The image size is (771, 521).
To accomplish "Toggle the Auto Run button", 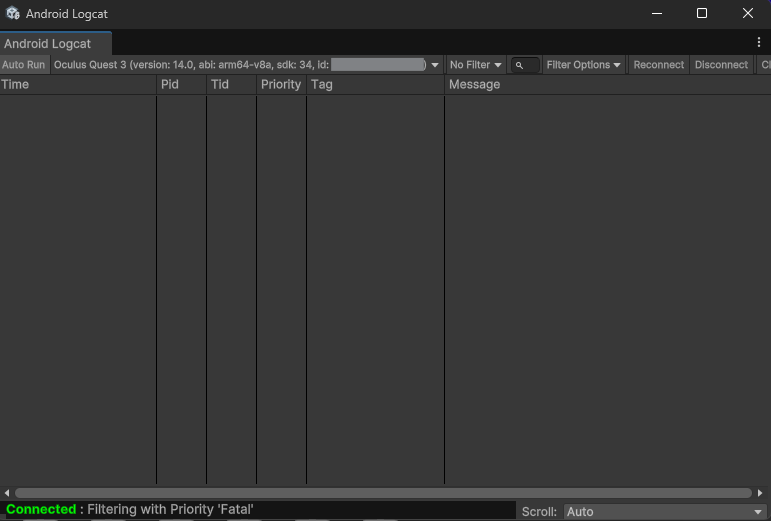I will [x=24, y=65].
